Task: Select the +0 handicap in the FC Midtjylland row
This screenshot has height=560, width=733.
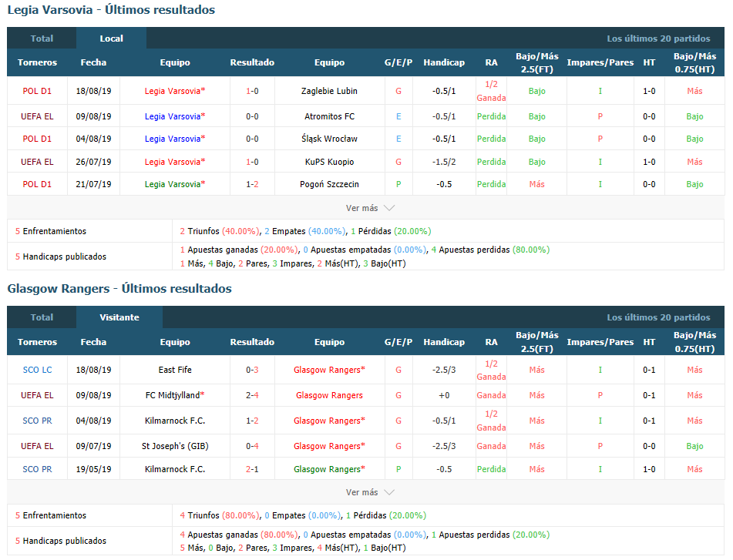Action: pyautogui.click(x=444, y=395)
